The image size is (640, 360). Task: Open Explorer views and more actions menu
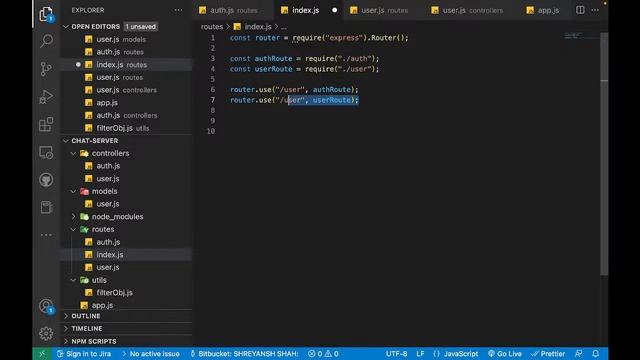(x=178, y=10)
